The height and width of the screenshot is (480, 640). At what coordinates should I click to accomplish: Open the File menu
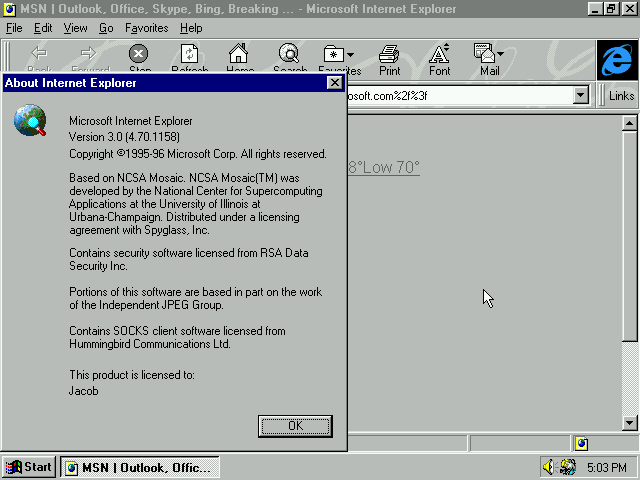point(14,28)
